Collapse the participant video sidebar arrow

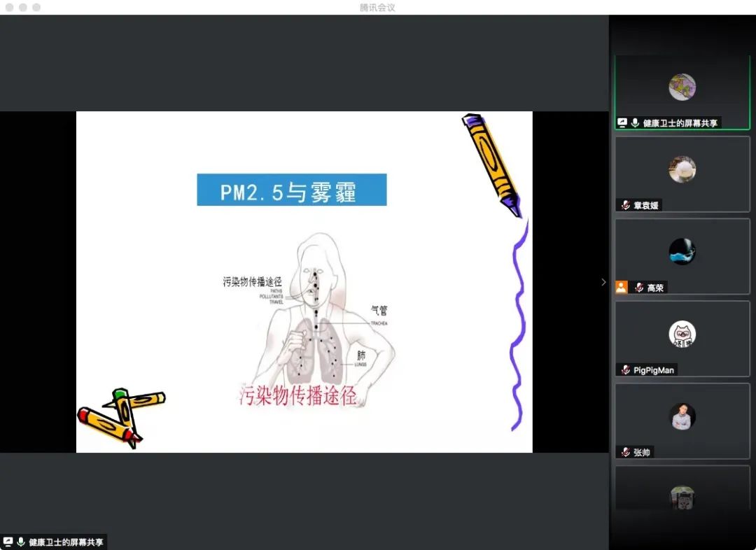pos(603,282)
